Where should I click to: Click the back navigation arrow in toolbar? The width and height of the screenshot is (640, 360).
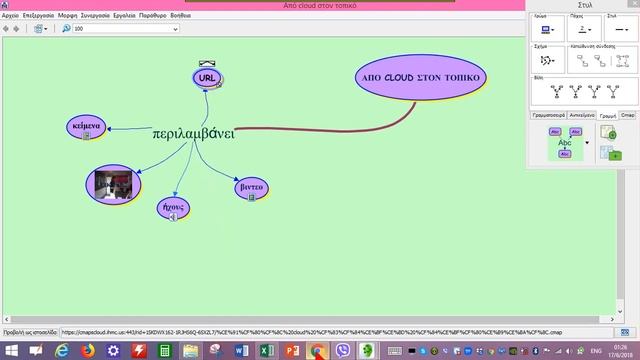pos(6,29)
